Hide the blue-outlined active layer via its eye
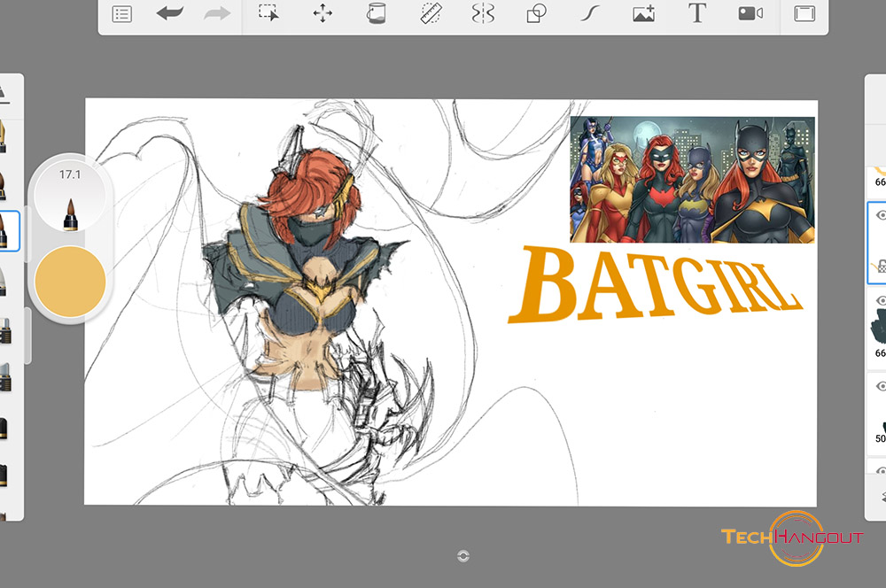 (x=881, y=215)
